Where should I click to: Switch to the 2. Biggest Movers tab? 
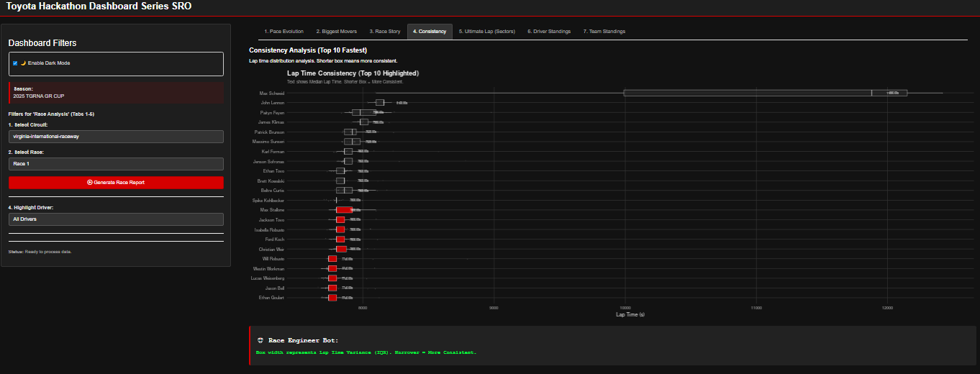336,32
